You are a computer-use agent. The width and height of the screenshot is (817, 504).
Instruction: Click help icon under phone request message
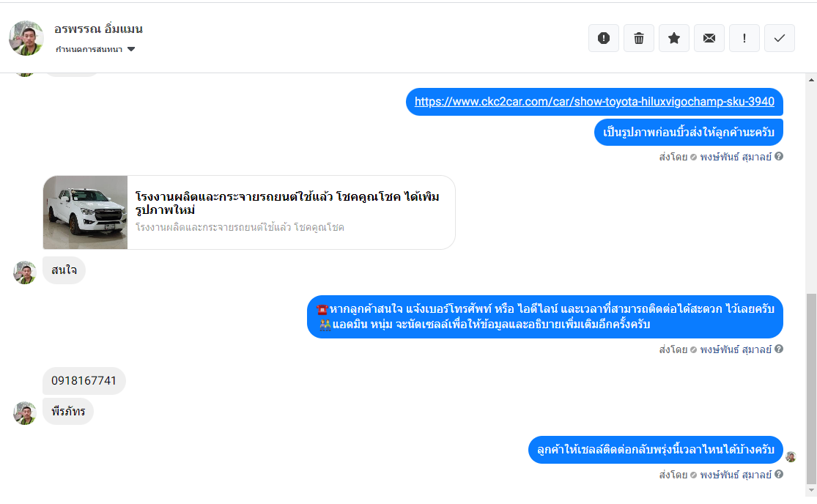[778, 349]
